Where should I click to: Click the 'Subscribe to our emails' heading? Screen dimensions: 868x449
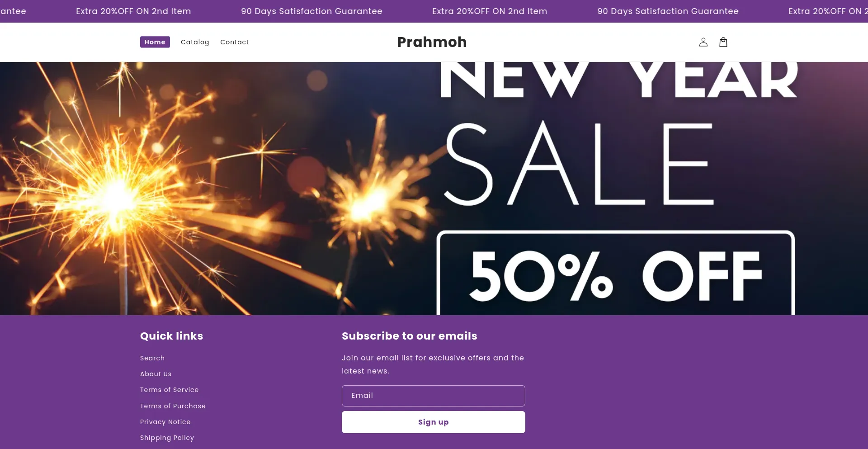409,336
